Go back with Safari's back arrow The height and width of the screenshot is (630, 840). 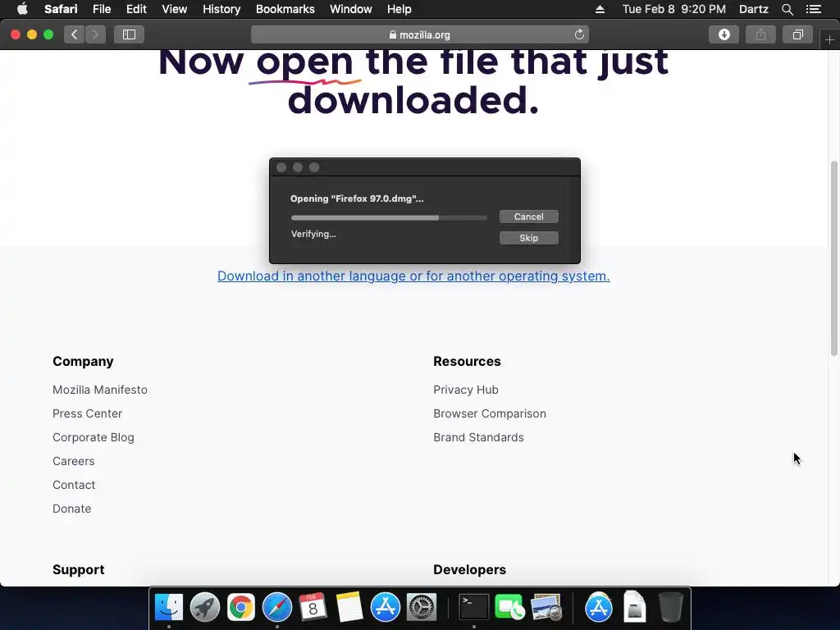(75, 34)
